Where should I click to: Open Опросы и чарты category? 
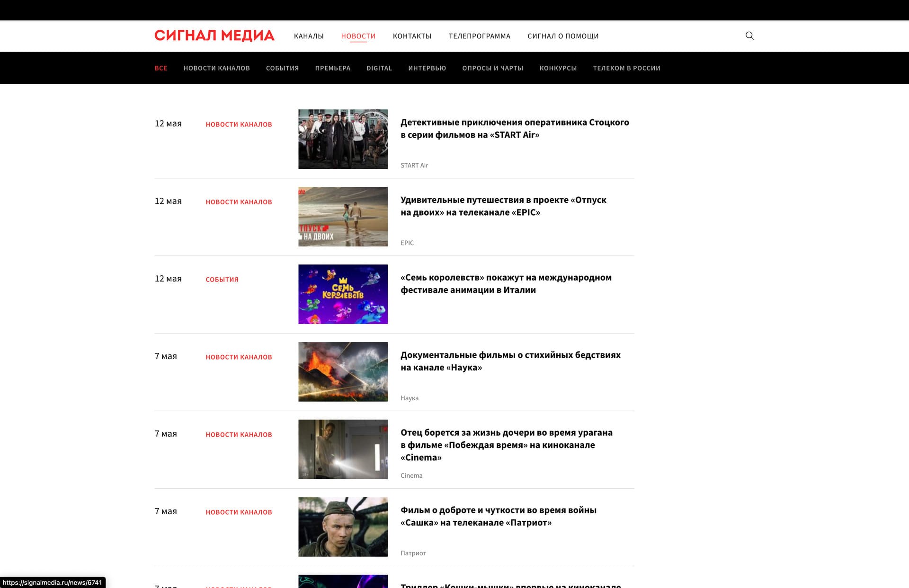point(492,68)
